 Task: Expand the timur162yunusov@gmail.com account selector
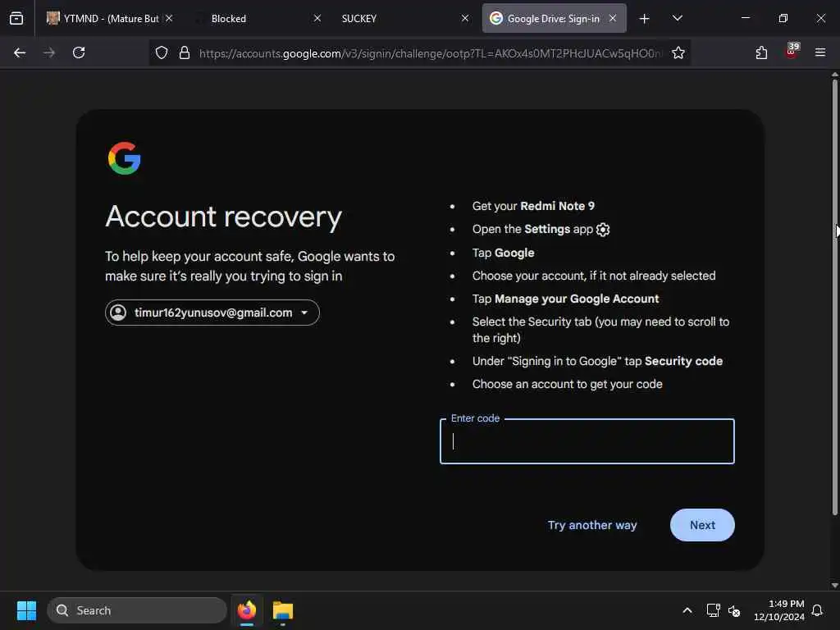pyautogui.click(x=212, y=313)
